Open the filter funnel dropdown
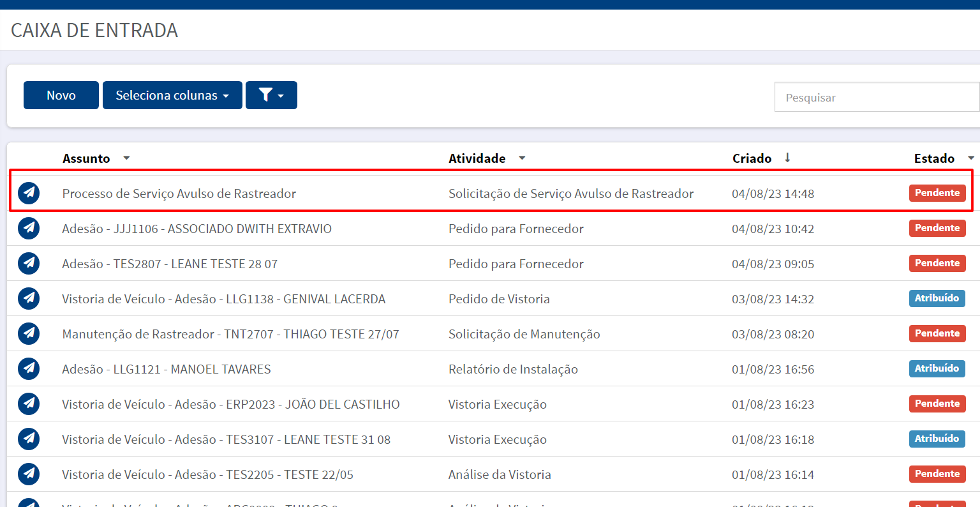Image resolution: width=980 pixels, height=507 pixels. pos(271,95)
